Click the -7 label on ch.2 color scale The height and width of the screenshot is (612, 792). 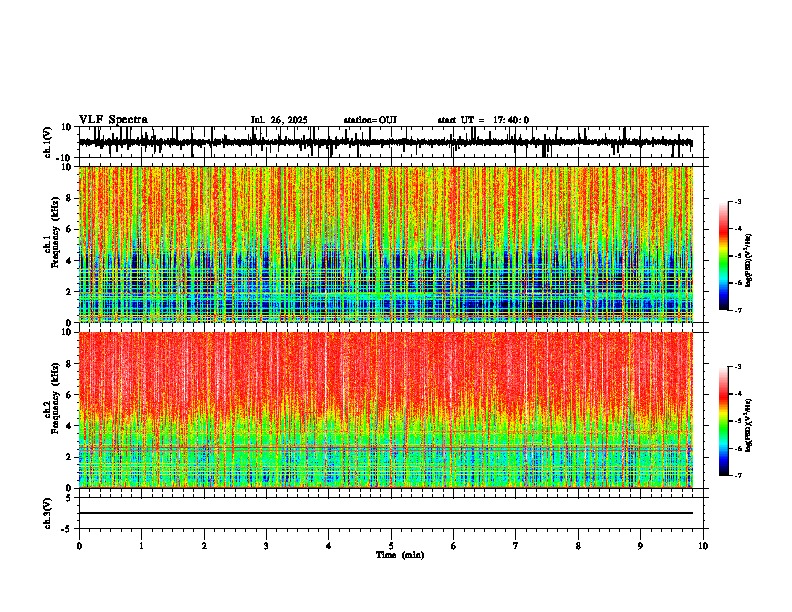click(738, 476)
